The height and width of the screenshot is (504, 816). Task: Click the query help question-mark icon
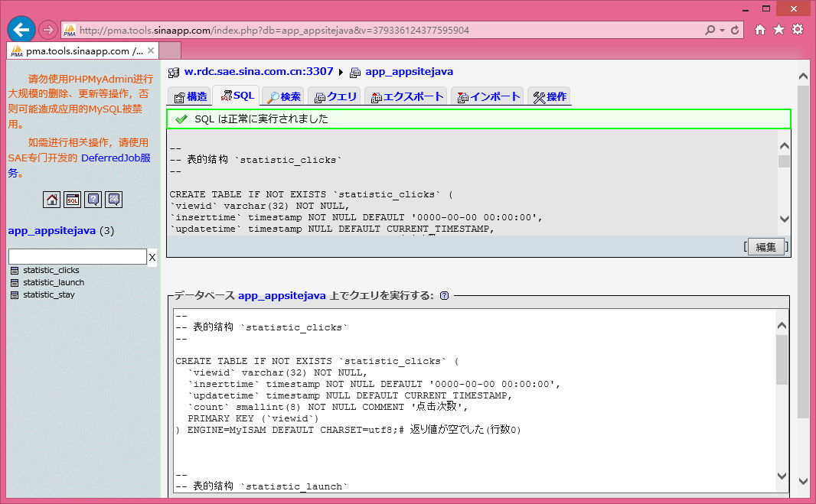445,295
